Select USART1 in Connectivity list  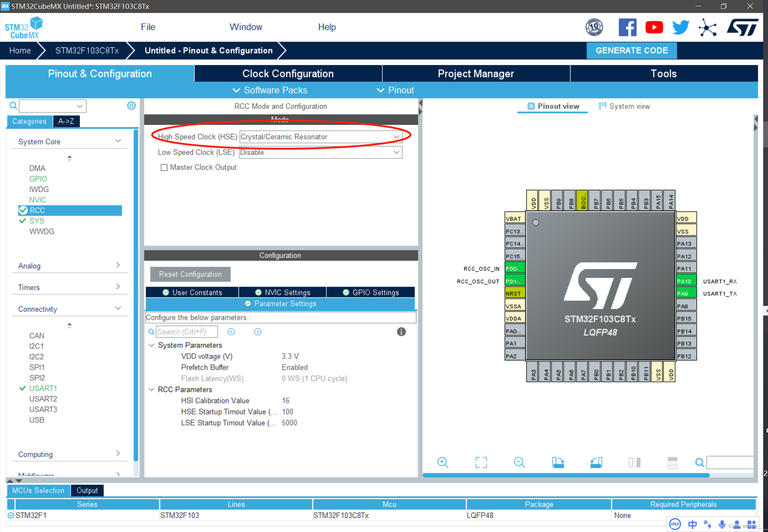tap(43, 388)
